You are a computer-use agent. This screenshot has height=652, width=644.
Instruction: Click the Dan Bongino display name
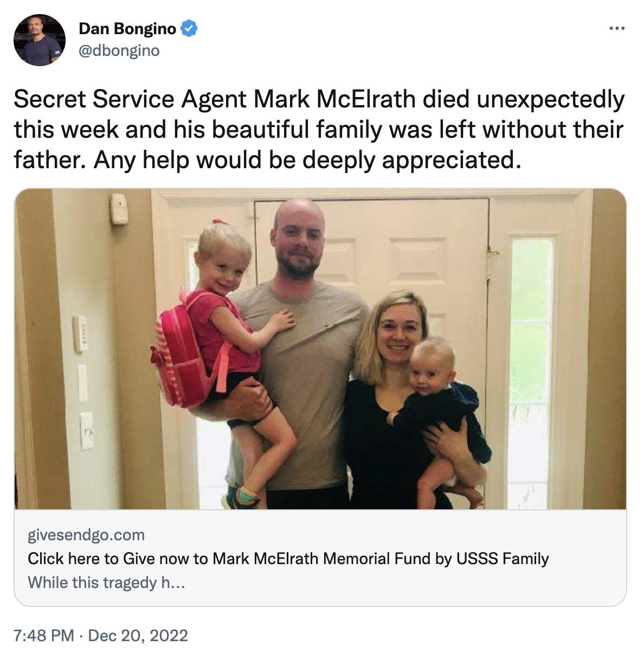(x=127, y=28)
